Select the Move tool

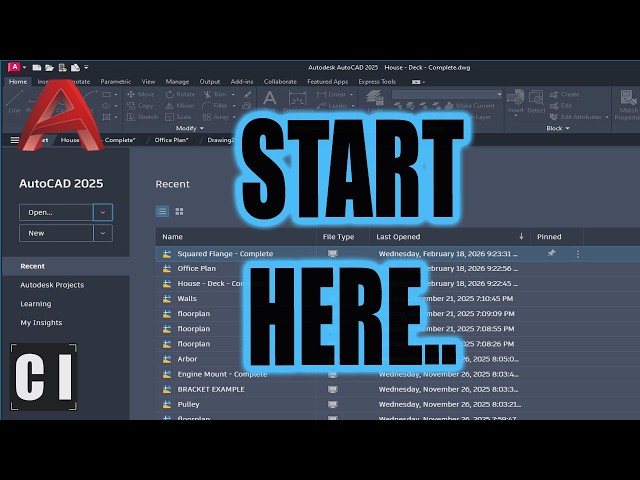click(x=140, y=94)
